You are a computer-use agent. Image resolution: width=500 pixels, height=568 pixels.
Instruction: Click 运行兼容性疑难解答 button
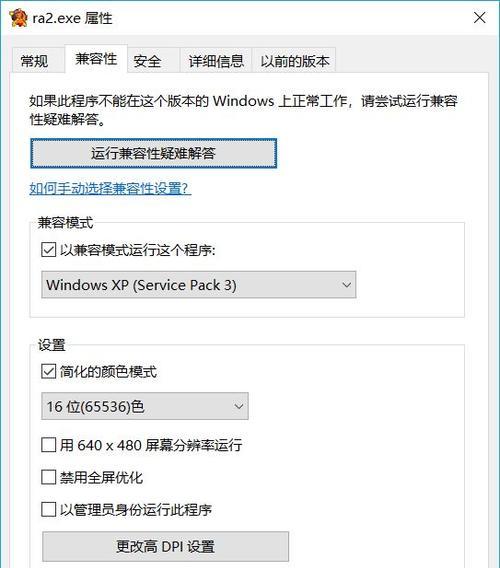point(154,153)
